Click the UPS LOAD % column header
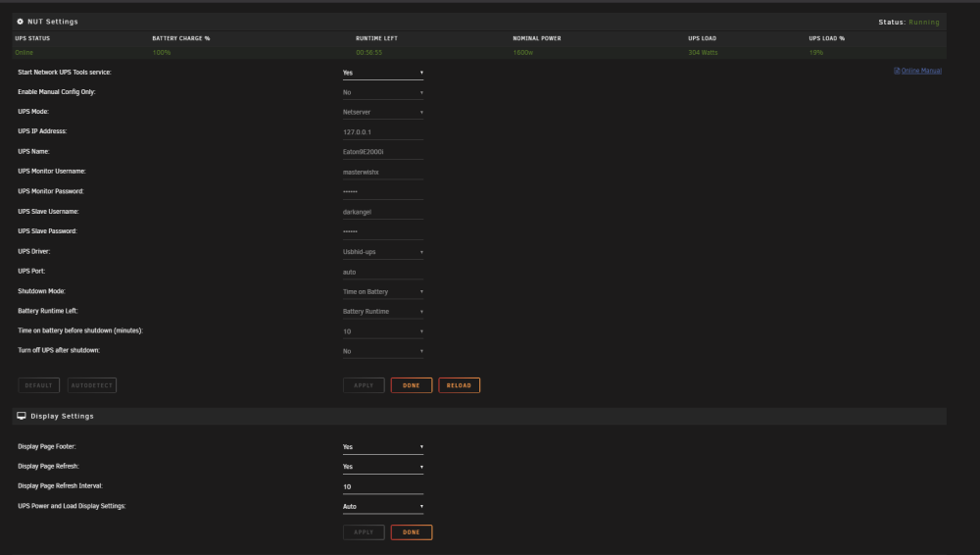 (x=827, y=38)
